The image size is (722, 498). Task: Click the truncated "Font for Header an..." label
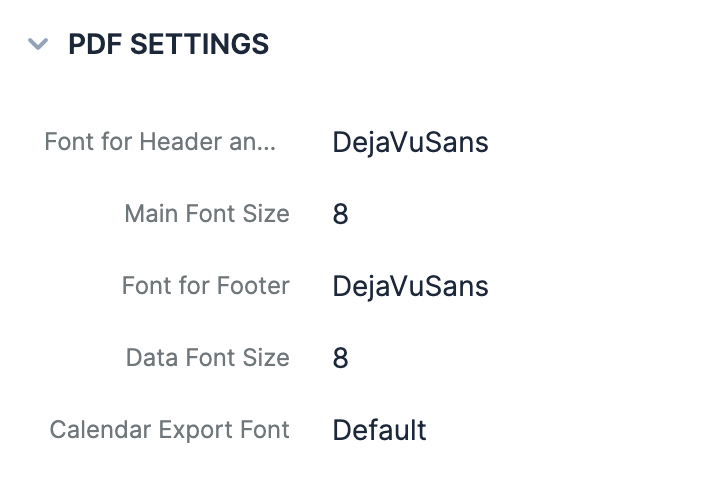(160, 142)
